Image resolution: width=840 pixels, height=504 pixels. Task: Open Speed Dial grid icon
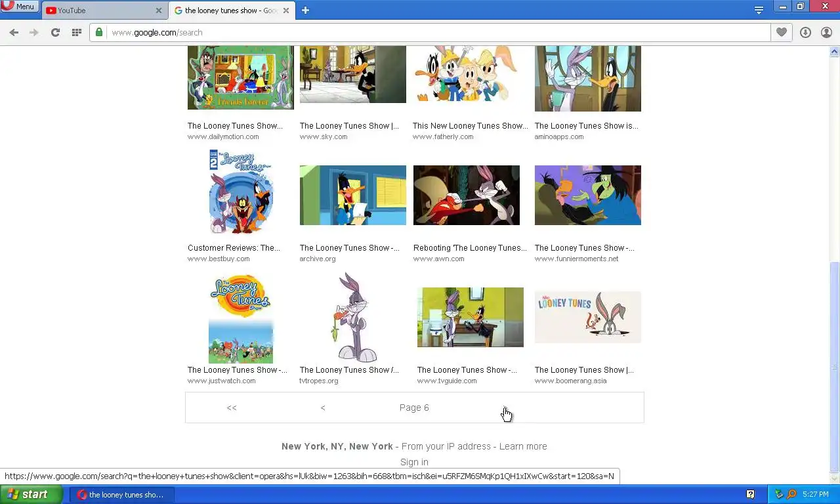coord(76,32)
